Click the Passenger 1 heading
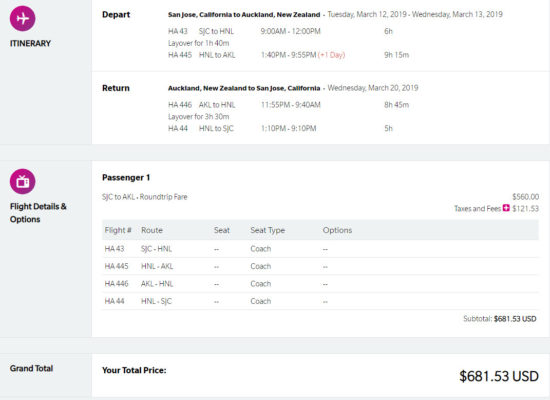This screenshot has width=550, height=400. (x=126, y=178)
